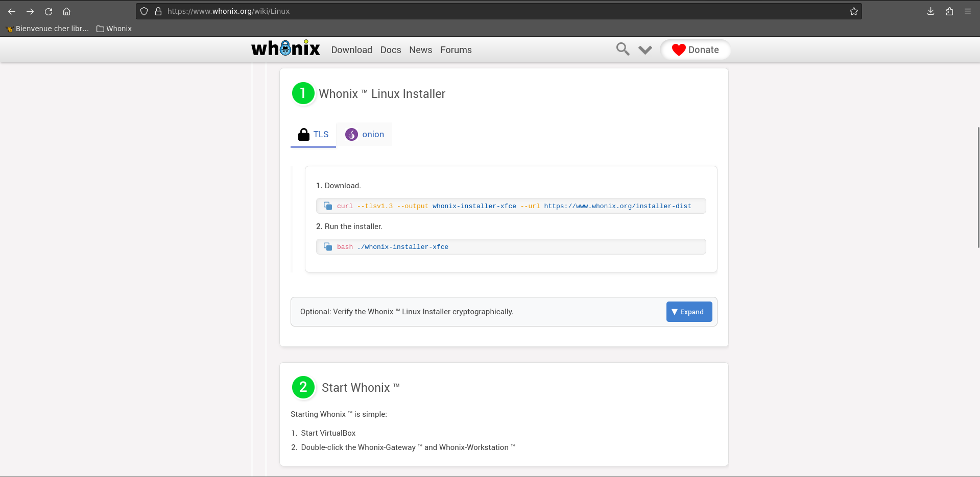Bookmark this page with the star
980x477 pixels.
point(853,11)
